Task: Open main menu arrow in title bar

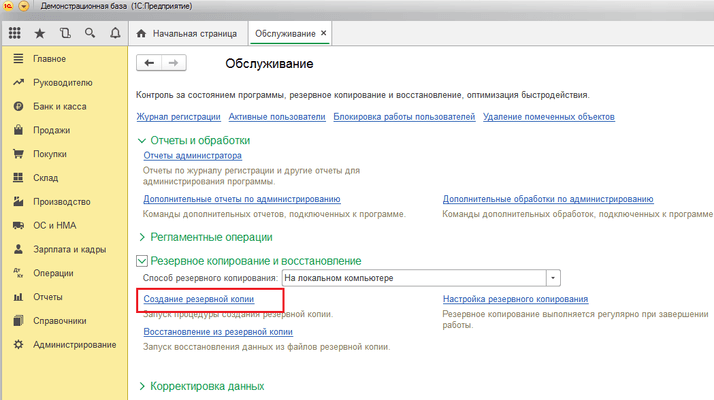Action: (24, 6)
